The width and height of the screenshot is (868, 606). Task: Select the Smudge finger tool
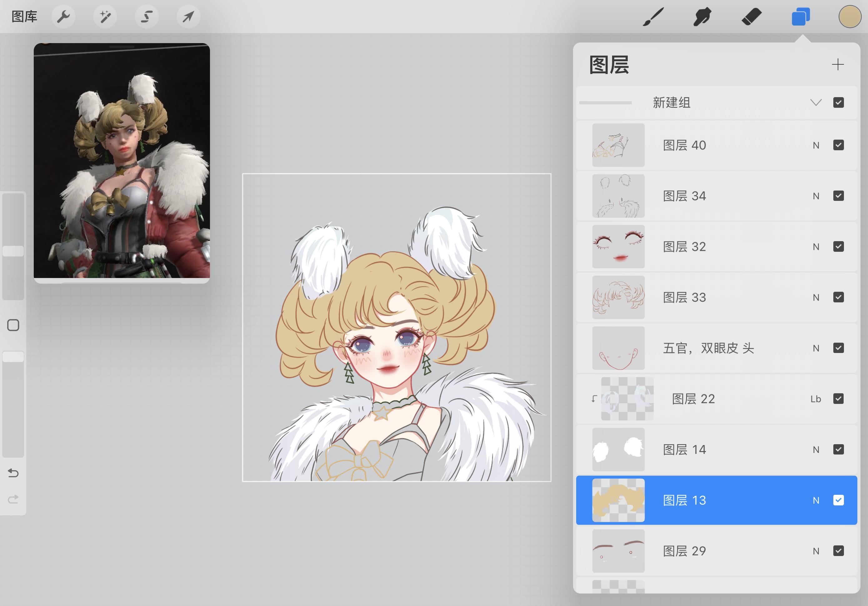(x=702, y=17)
